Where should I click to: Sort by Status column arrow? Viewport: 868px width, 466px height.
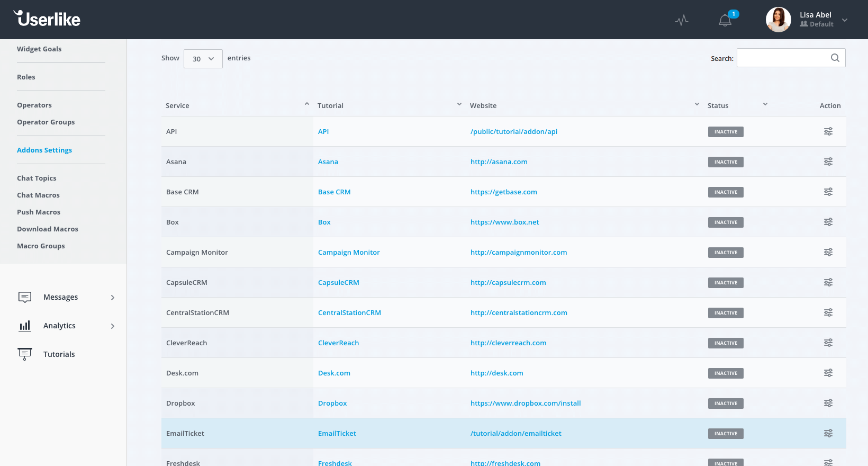click(765, 104)
